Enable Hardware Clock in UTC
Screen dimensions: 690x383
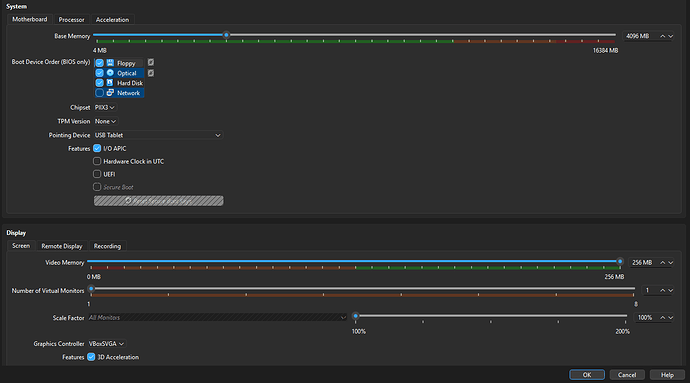[x=97, y=161]
